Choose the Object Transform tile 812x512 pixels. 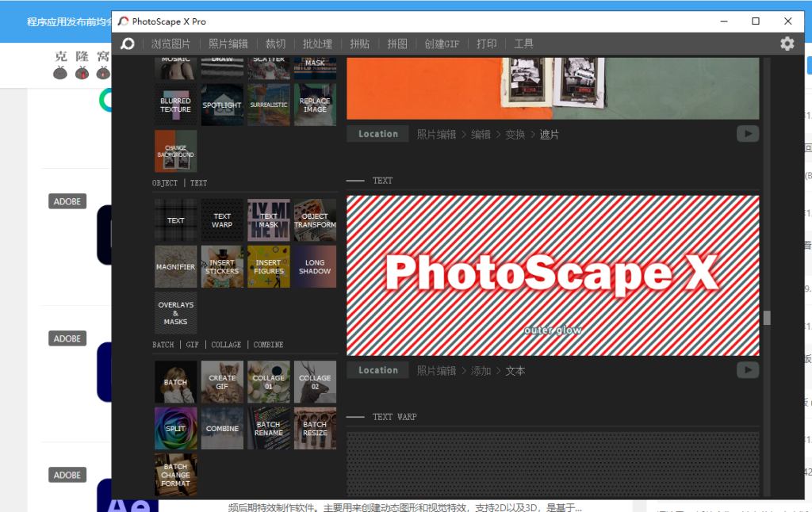[x=315, y=220]
